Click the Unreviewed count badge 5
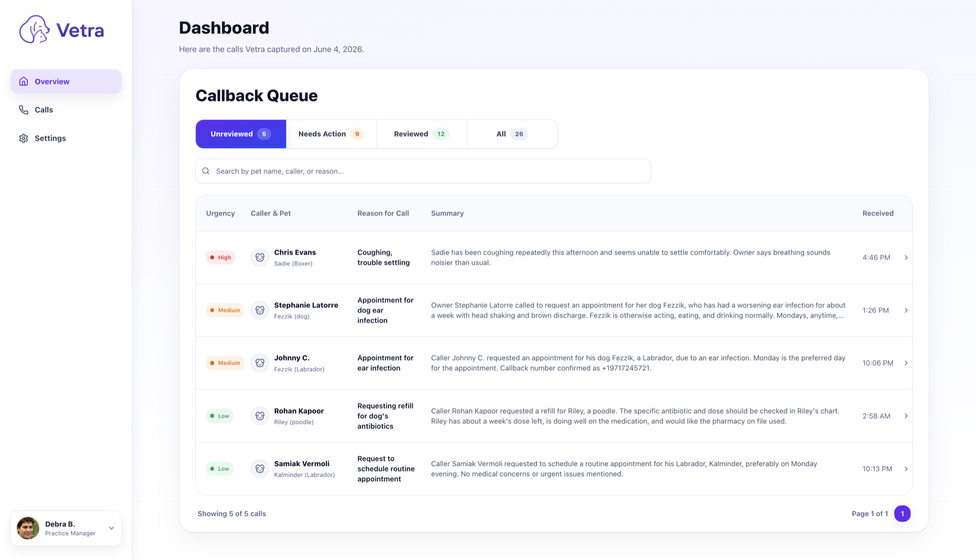 pos(264,134)
